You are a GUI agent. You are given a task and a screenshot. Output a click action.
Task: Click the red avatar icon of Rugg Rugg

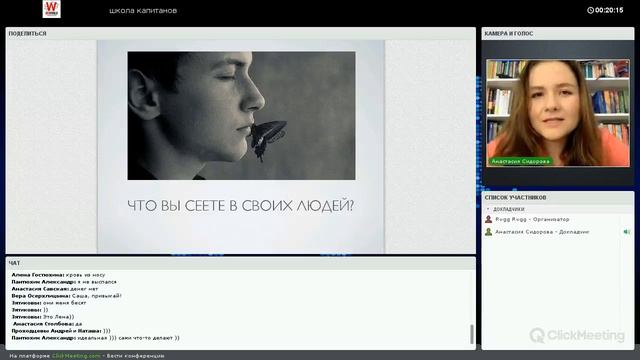point(488,220)
